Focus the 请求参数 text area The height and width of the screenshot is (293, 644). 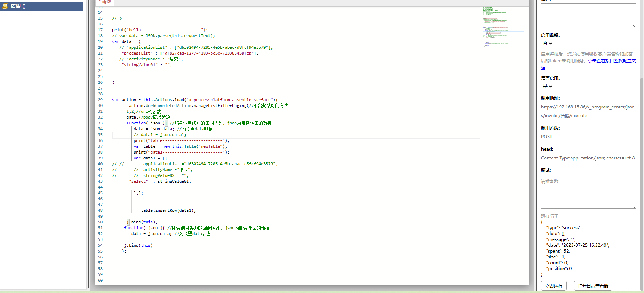pos(588,196)
